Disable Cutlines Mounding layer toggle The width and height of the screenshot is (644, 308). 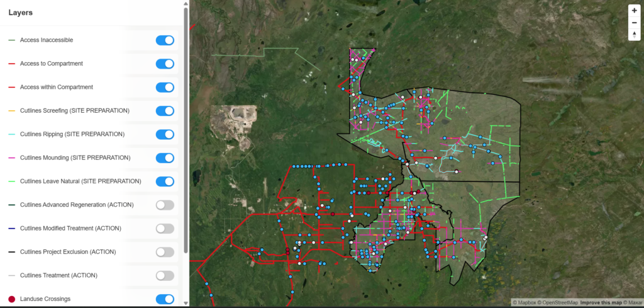pyautogui.click(x=165, y=158)
